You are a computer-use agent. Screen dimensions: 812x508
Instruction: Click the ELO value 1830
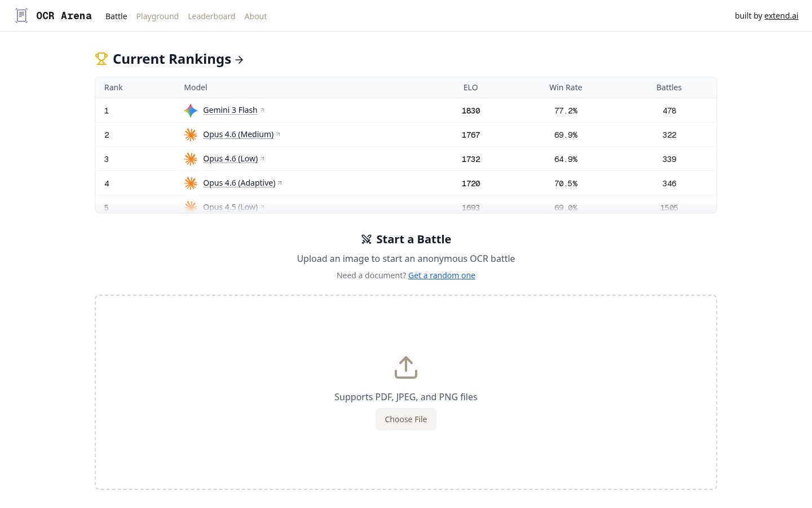tap(471, 111)
